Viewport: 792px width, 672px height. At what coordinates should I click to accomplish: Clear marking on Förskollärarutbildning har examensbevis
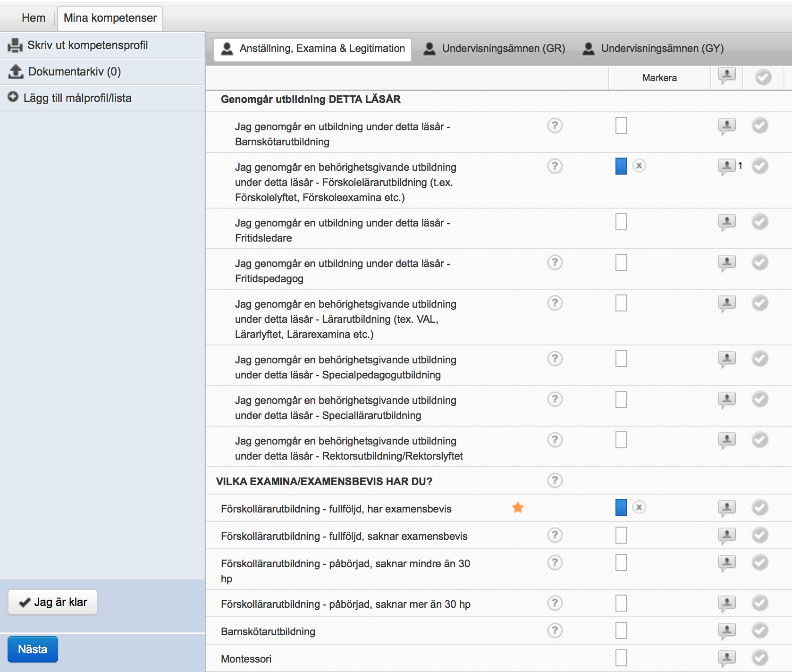pyautogui.click(x=639, y=507)
